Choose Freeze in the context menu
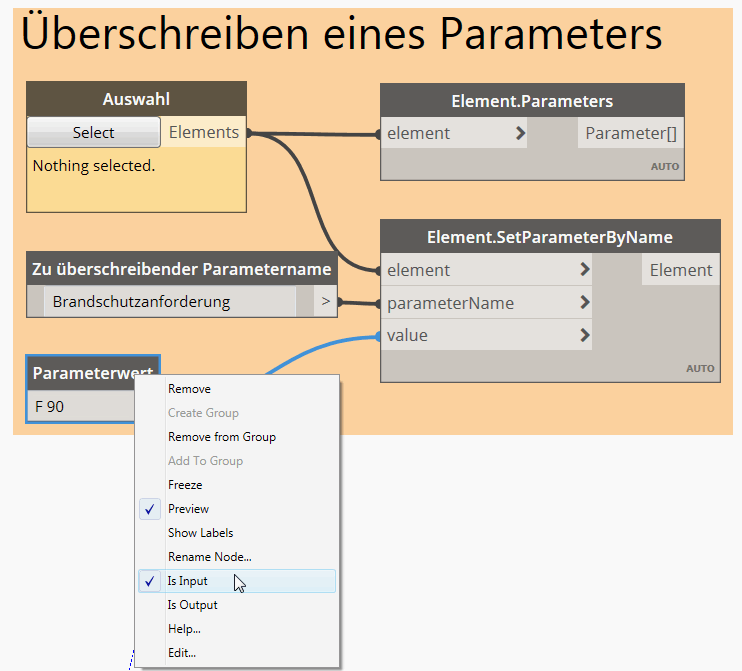The image size is (742, 671). 185,485
